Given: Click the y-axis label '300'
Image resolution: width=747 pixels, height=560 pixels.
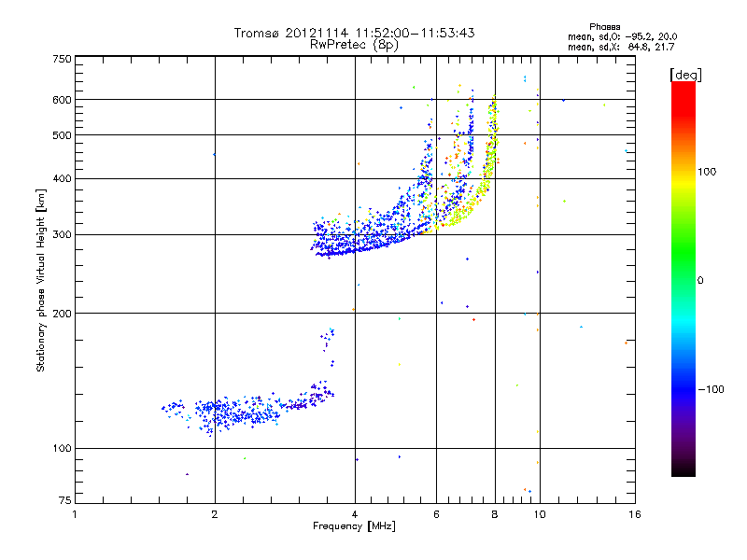Looking at the screenshot, I should pyautogui.click(x=62, y=235).
